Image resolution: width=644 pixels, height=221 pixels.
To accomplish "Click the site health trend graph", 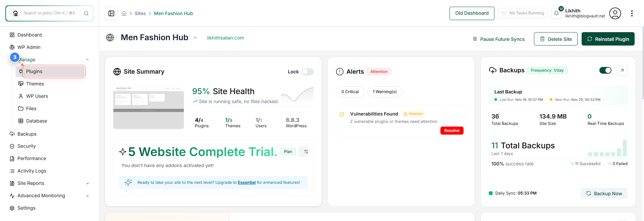I will click(x=297, y=95).
